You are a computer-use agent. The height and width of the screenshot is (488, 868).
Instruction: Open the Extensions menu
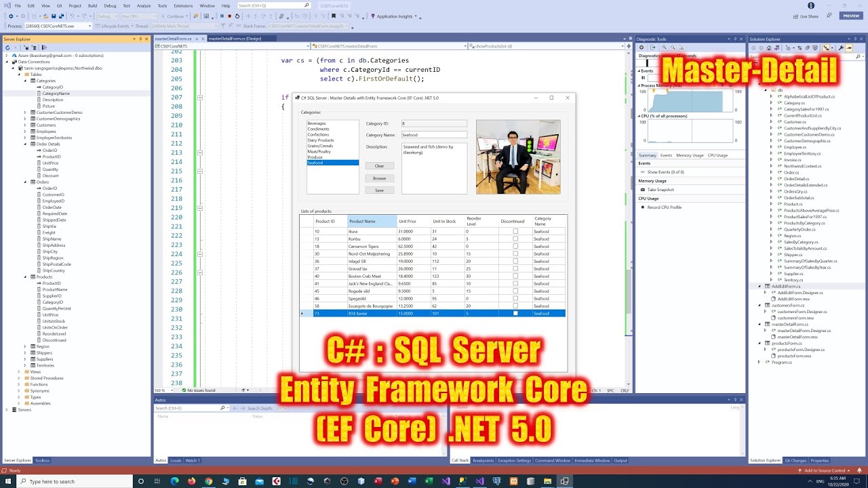coord(183,5)
